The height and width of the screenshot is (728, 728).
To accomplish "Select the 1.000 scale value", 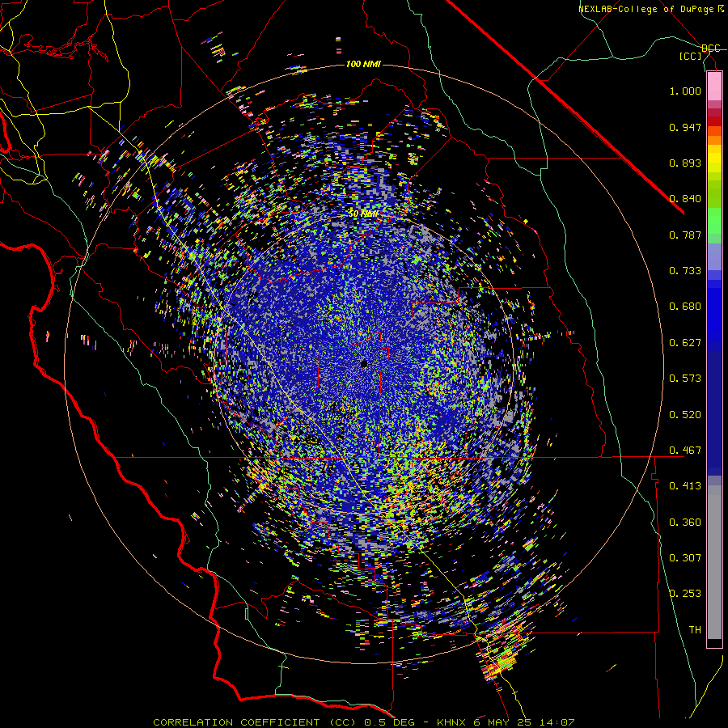I will point(685,91).
